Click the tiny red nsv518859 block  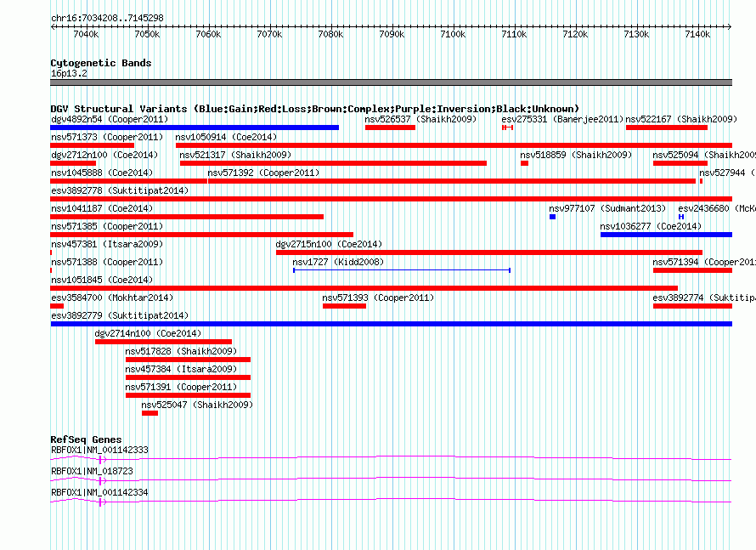click(525, 163)
